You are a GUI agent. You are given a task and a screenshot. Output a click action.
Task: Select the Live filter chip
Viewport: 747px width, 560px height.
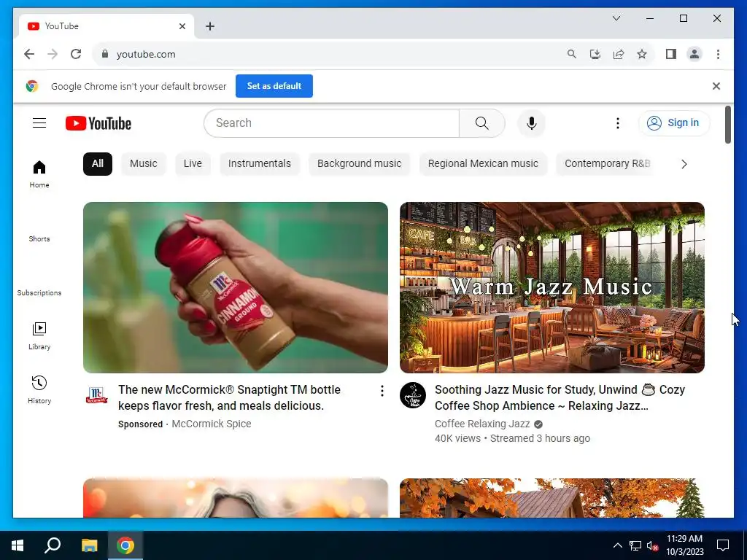(193, 164)
